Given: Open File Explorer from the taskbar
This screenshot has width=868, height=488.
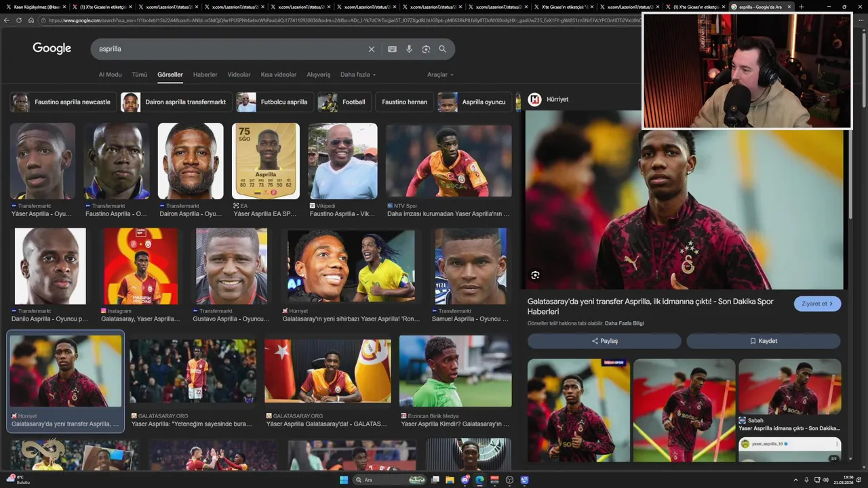Looking at the screenshot, I should tap(450, 480).
